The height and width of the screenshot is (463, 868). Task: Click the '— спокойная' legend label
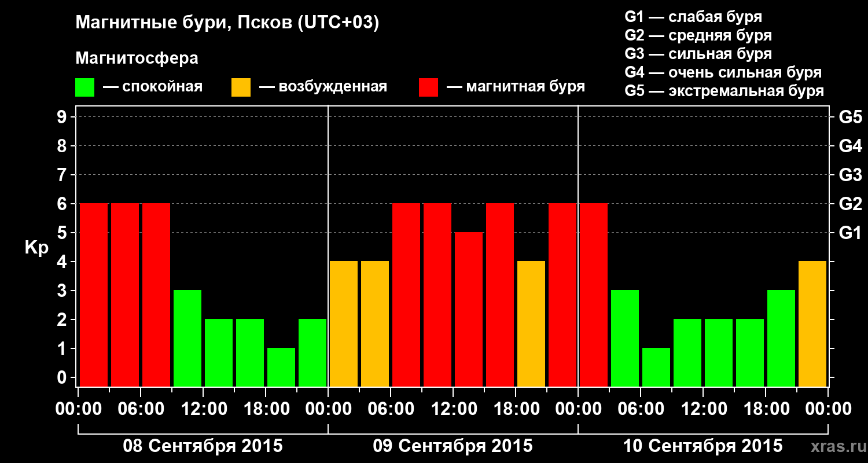tap(153, 87)
